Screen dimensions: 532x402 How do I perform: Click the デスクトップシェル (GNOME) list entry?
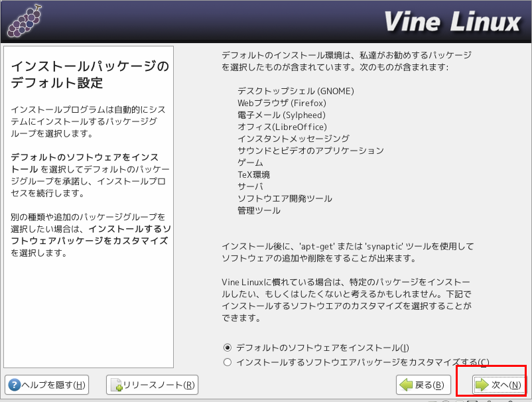(x=295, y=91)
